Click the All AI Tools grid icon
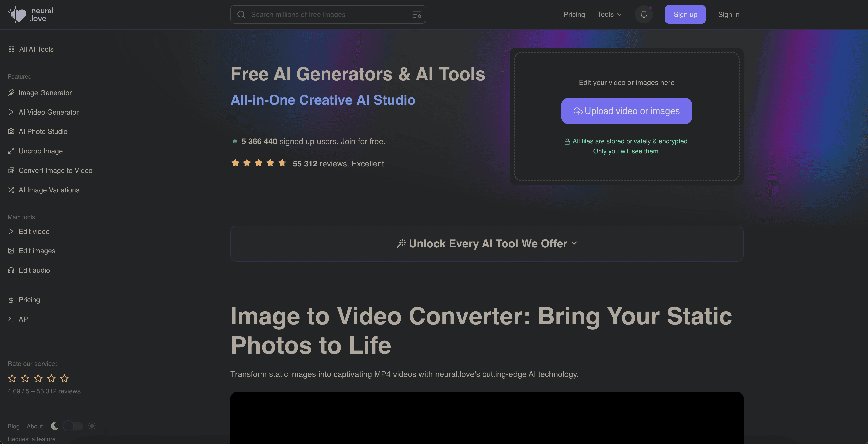868x444 pixels. point(11,49)
